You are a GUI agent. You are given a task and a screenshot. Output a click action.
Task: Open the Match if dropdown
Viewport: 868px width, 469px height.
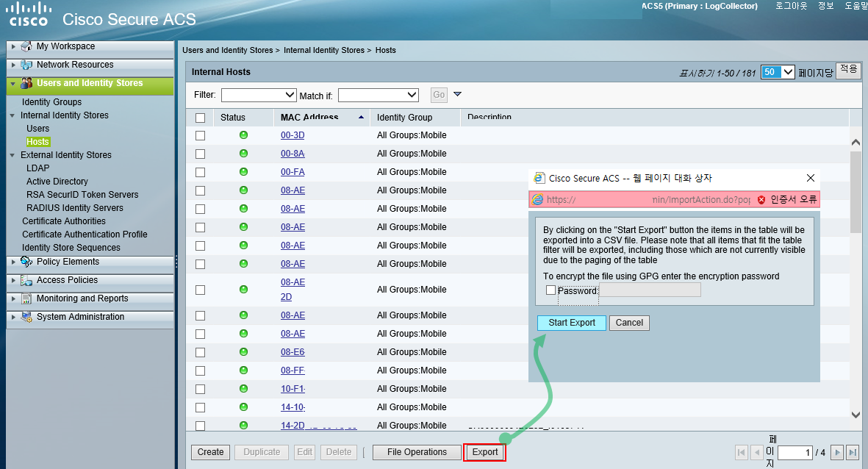(x=378, y=96)
